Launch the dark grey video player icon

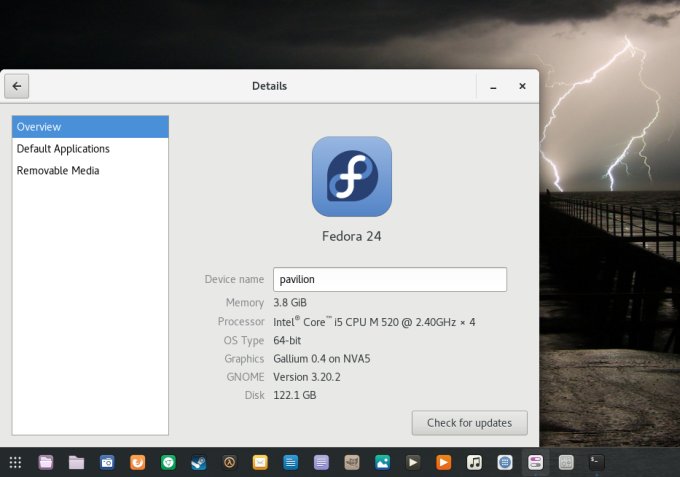(413, 462)
